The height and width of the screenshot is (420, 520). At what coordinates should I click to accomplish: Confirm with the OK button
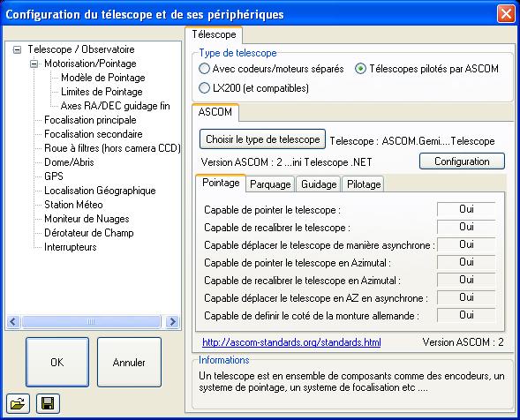coord(57,362)
